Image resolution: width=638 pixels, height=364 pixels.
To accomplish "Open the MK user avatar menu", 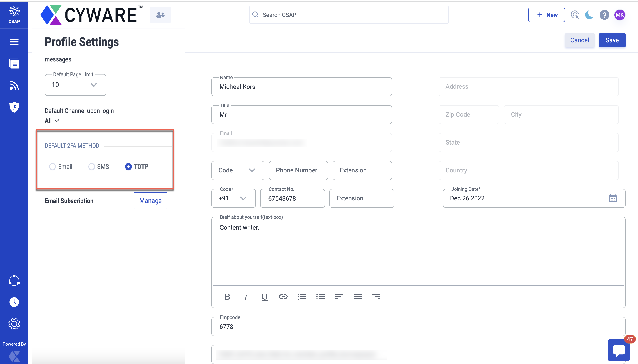I will [x=620, y=15].
